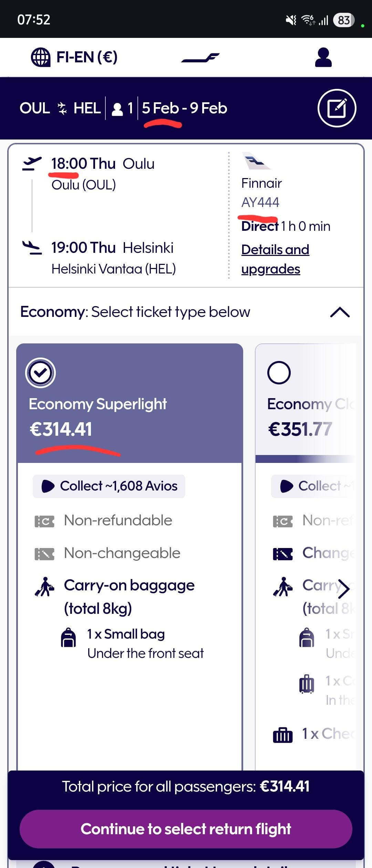This screenshot has width=372, height=868.
Task: Open FI-EN (€) region selector
Action: [x=87, y=57]
